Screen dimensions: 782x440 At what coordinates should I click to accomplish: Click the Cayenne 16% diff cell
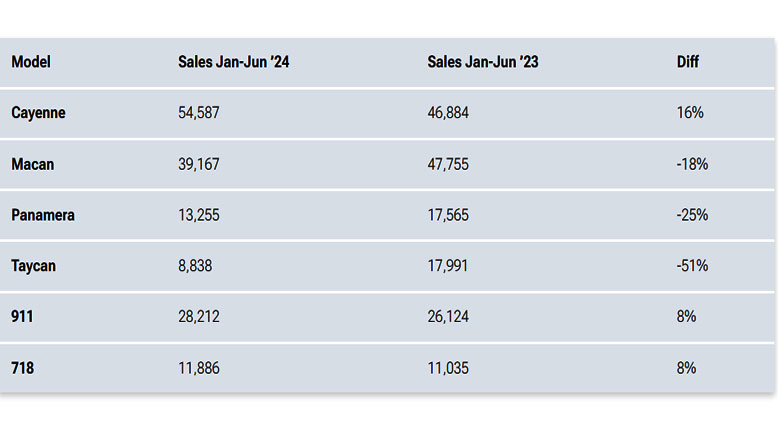tap(690, 113)
